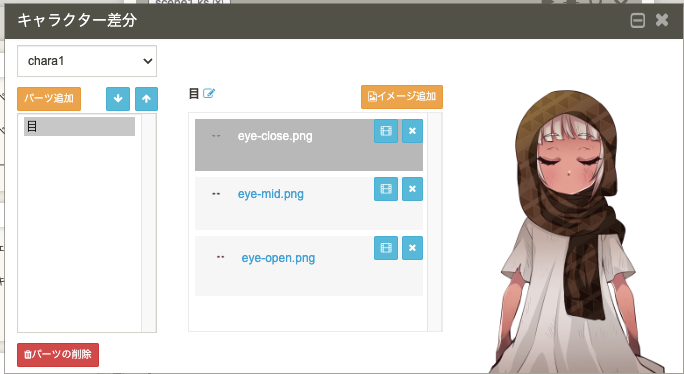Image resolution: width=684 pixels, height=374 pixels.
Task: Click film icon for eye-mid.png
Action: click(x=386, y=189)
